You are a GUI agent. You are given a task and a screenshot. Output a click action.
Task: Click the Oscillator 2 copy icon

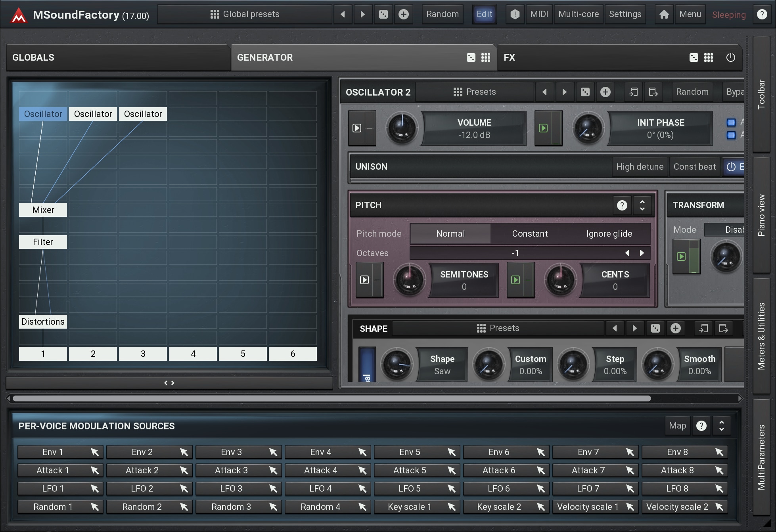[633, 92]
